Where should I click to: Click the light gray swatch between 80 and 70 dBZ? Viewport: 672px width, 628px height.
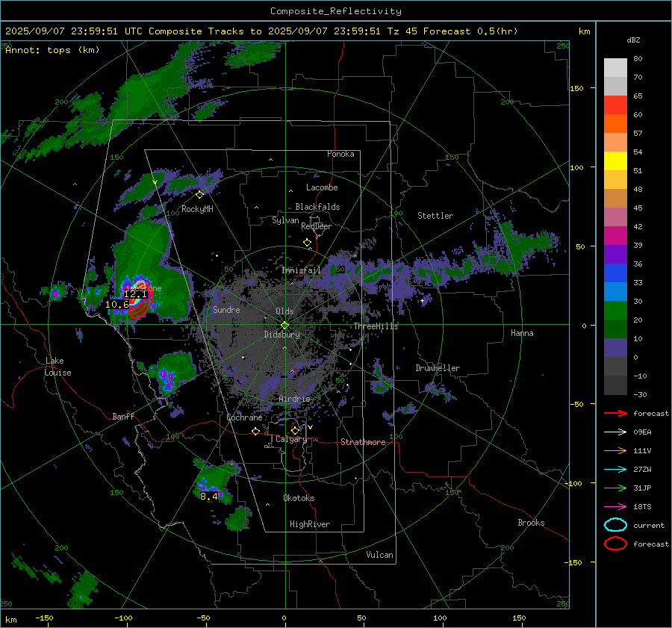pos(615,68)
